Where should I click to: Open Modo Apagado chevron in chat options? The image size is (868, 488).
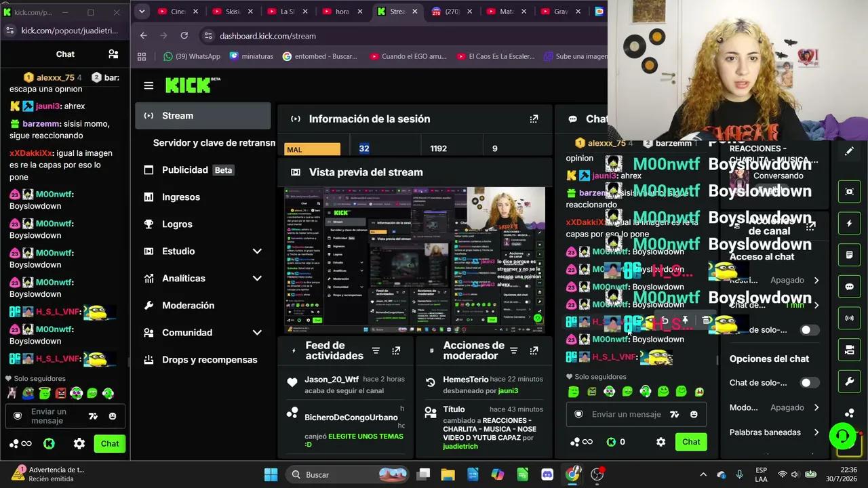pyautogui.click(x=816, y=407)
